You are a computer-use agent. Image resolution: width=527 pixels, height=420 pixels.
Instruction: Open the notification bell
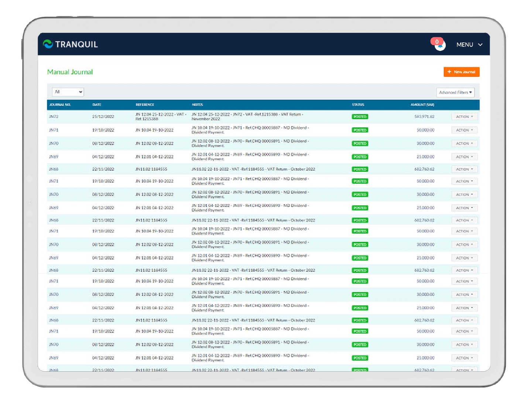[440, 45]
